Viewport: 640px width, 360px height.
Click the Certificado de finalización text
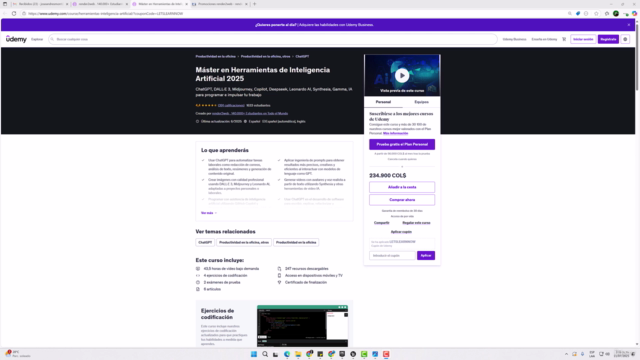point(306,282)
